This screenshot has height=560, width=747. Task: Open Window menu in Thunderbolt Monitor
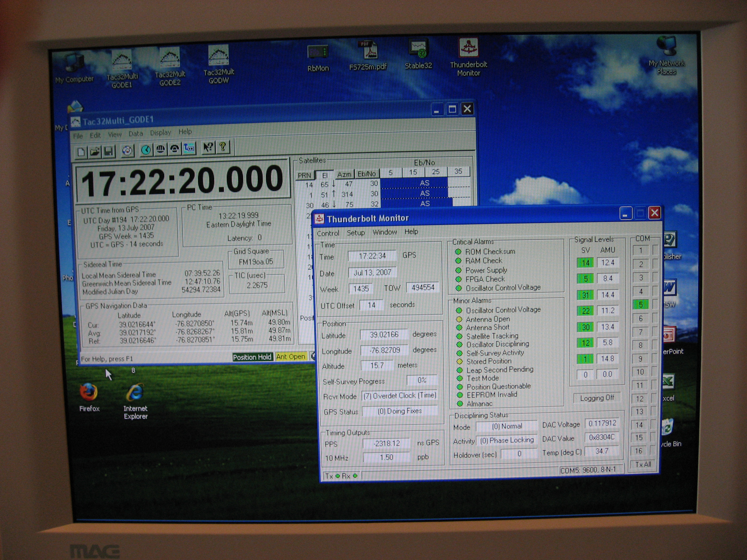pos(385,232)
